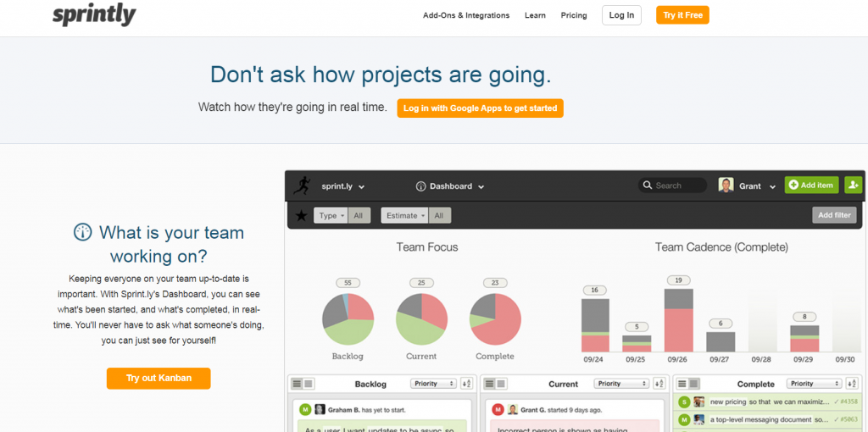Image resolution: width=868 pixels, height=432 pixels.
Task: Open the Estimate filter dropdown
Action: tap(404, 216)
